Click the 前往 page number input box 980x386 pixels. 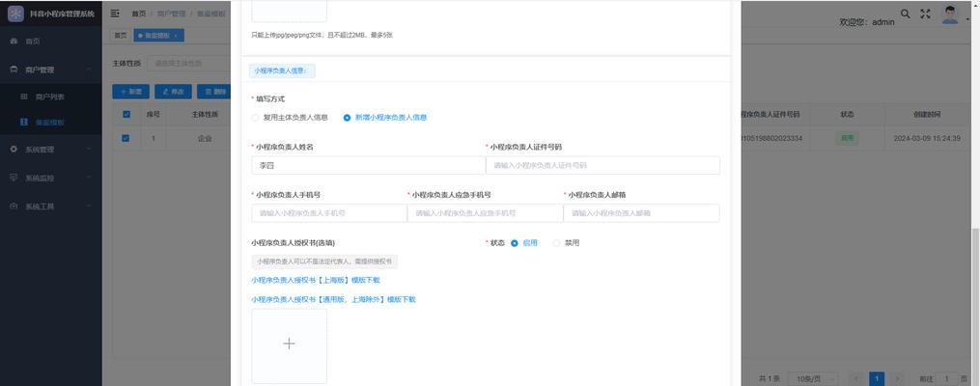(948, 379)
